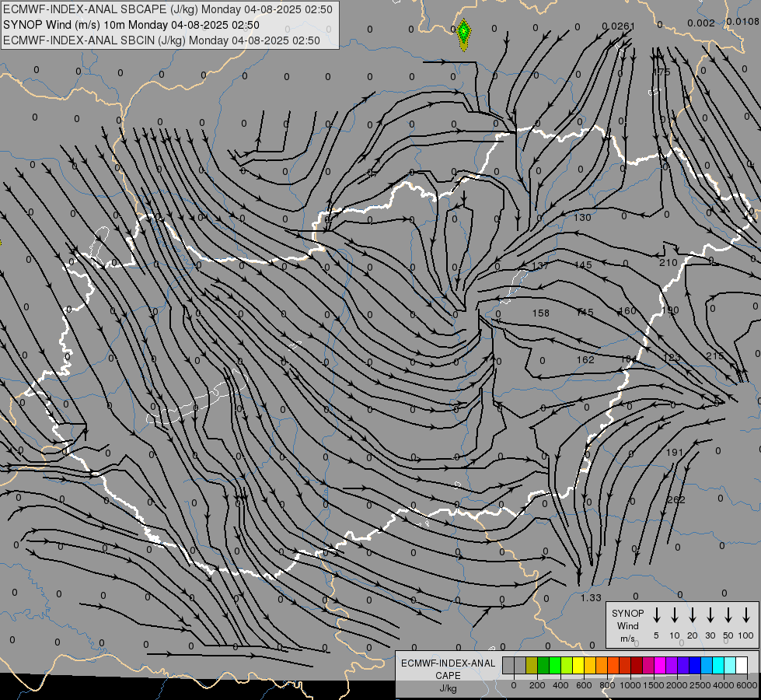Click the map value 160
This screenshot has height=700, width=761.
pyautogui.click(x=627, y=310)
